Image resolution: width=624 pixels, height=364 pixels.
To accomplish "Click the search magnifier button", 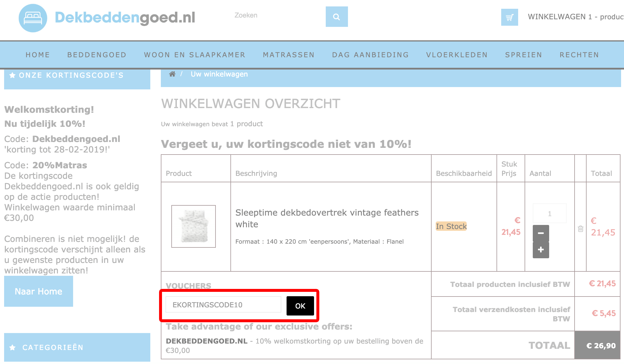I will click(x=337, y=17).
